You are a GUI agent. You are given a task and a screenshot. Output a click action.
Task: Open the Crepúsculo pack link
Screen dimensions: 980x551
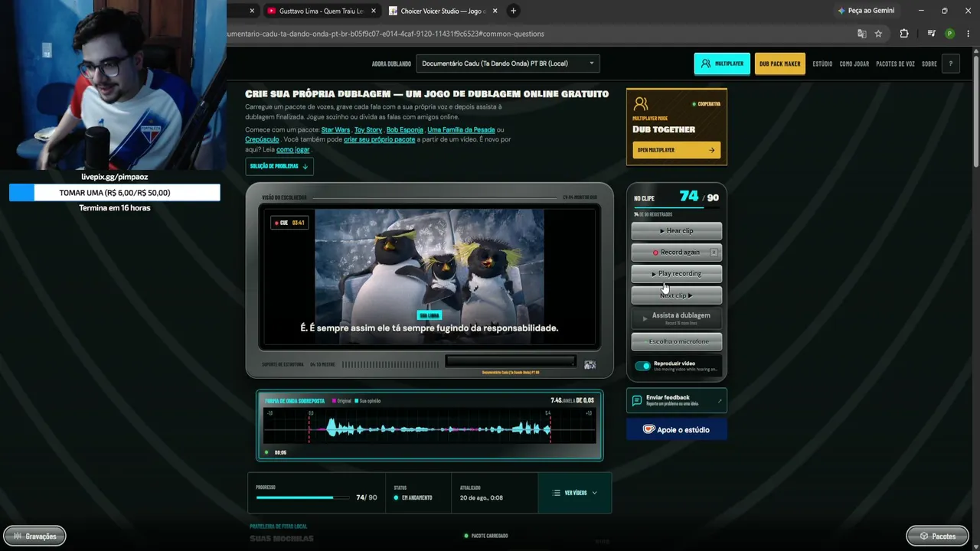tap(261, 140)
